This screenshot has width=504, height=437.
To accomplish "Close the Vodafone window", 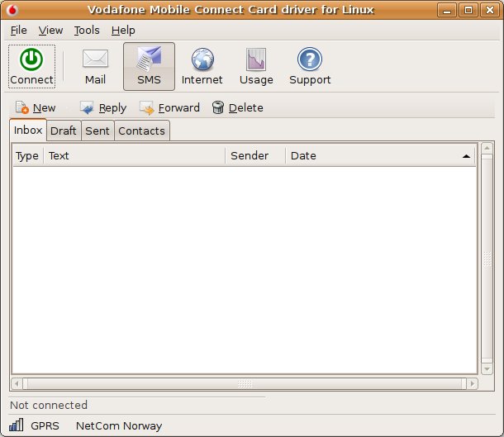I will pos(489,10).
